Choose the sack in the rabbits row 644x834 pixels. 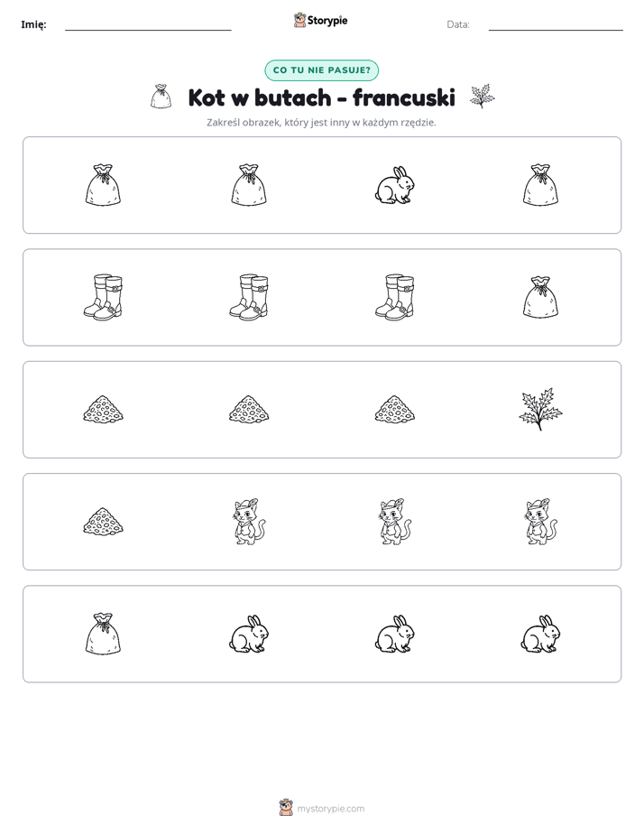point(103,634)
